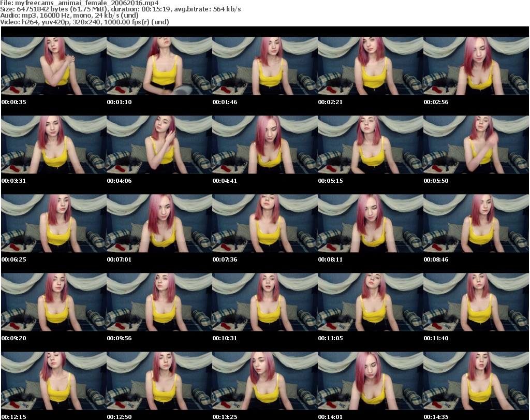Select the thumbnail at 00:11:40
The width and height of the screenshot is (530, 420).
coord(476,302)
